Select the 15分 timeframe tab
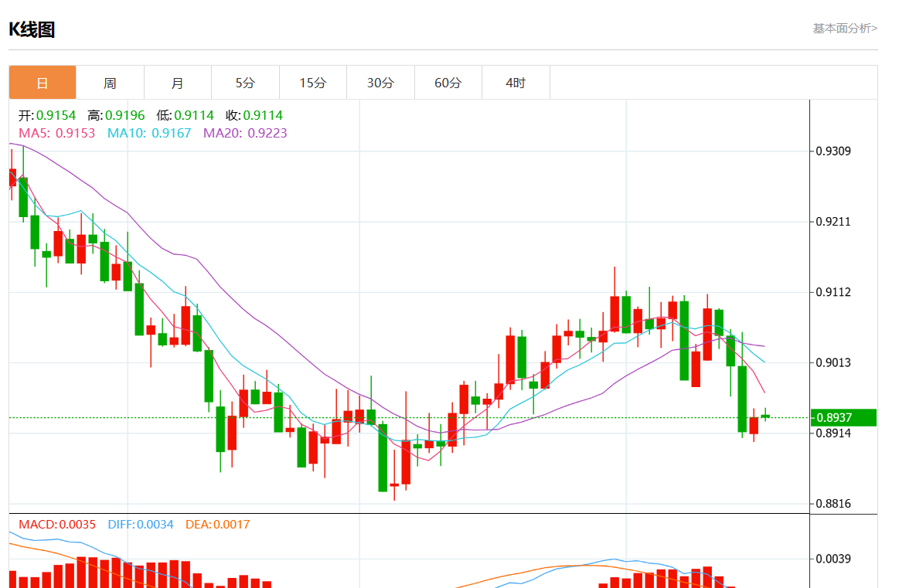Screen dimensions: 899x588 (x=312, y=83)
